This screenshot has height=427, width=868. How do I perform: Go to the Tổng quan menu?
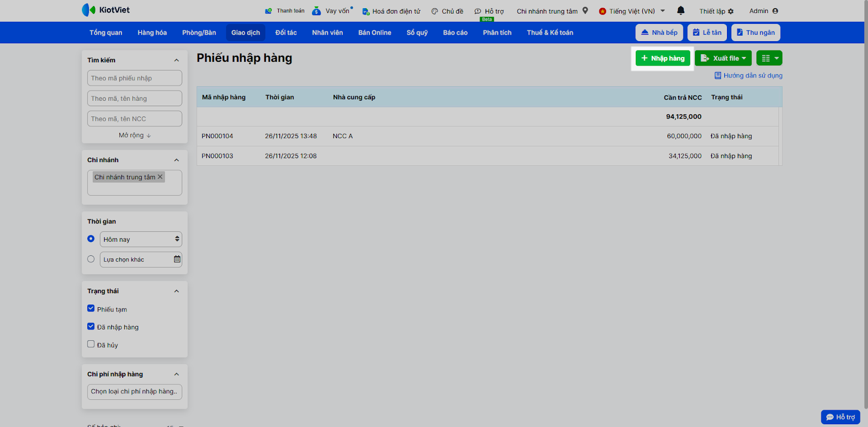click(106, 33)
